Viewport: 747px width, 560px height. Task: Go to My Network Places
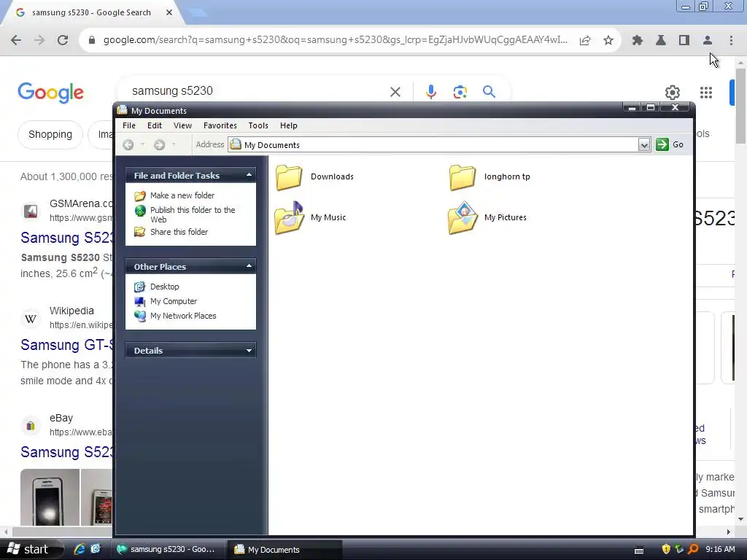pos(175,316)
